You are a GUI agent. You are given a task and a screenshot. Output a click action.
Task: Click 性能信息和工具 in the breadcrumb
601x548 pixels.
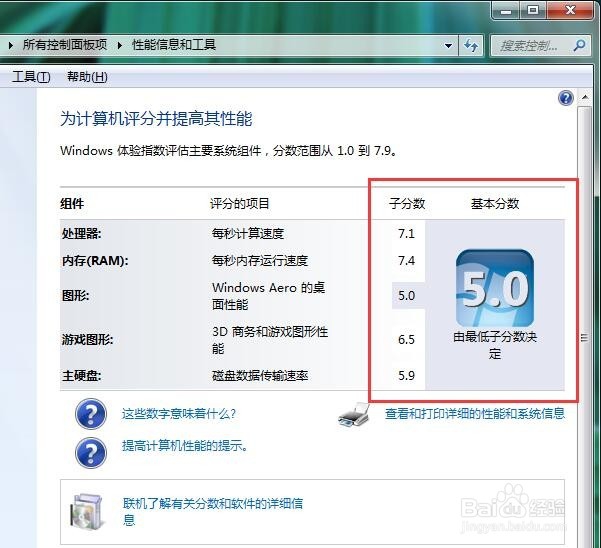[174, 45]
